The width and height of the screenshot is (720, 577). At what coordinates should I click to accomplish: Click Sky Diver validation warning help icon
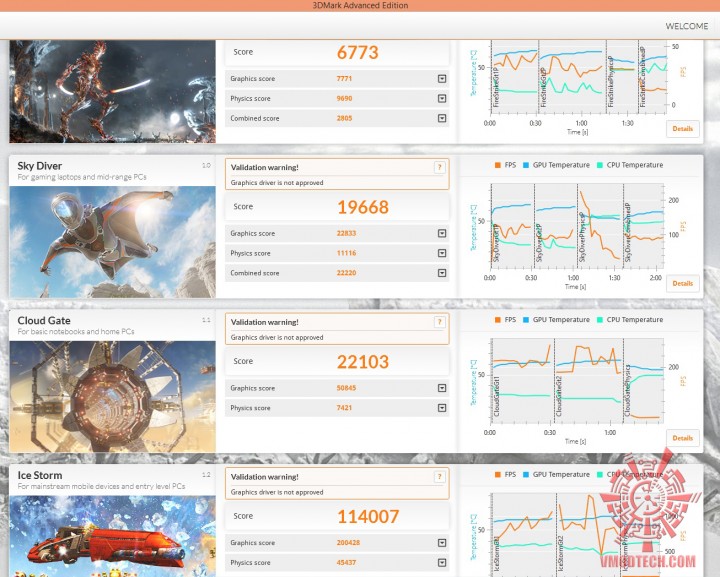click(439, 168)
